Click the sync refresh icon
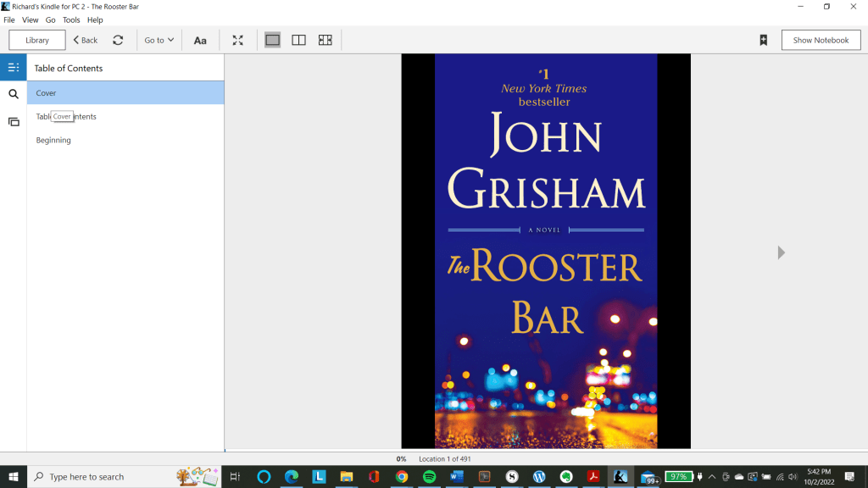868x488 pixels. 118,40
